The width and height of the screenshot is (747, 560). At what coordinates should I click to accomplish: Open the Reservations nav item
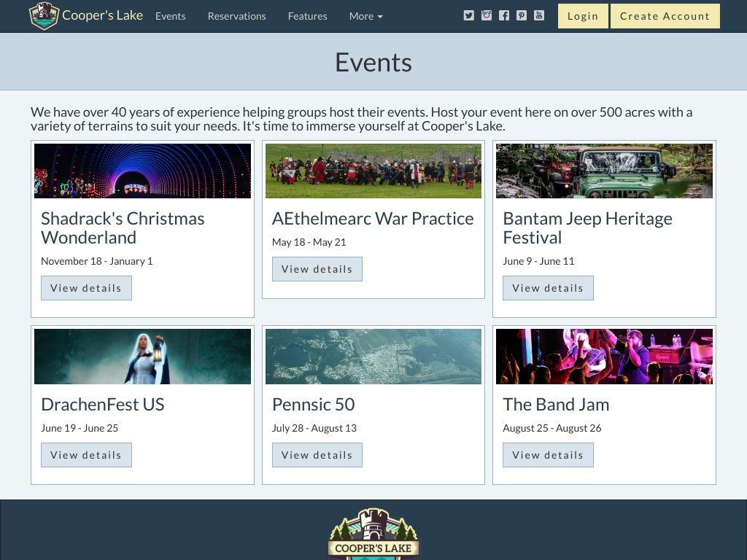(x=237, y=16)
